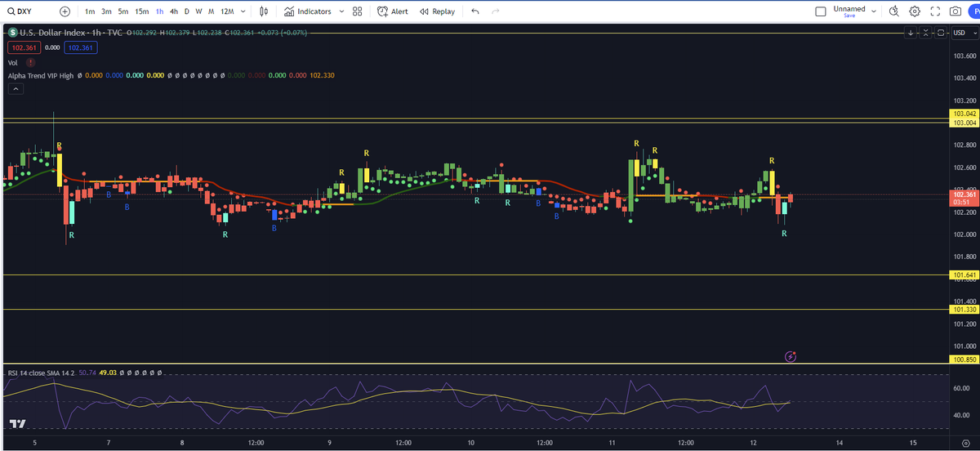Screen dimensions: 980x451
Task: Switch to the 12M timeframe
Action: pos(227,11)
